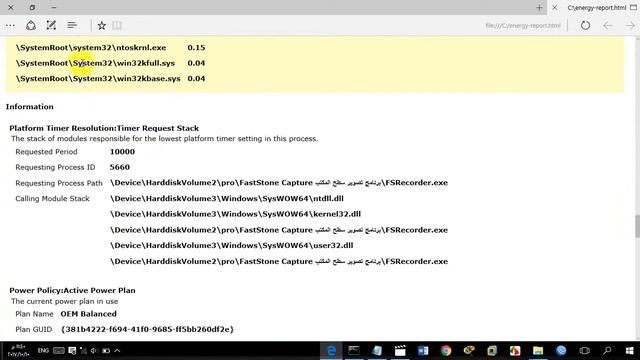Launch Google Chrome from the taskbar

[x=446, y=351]
